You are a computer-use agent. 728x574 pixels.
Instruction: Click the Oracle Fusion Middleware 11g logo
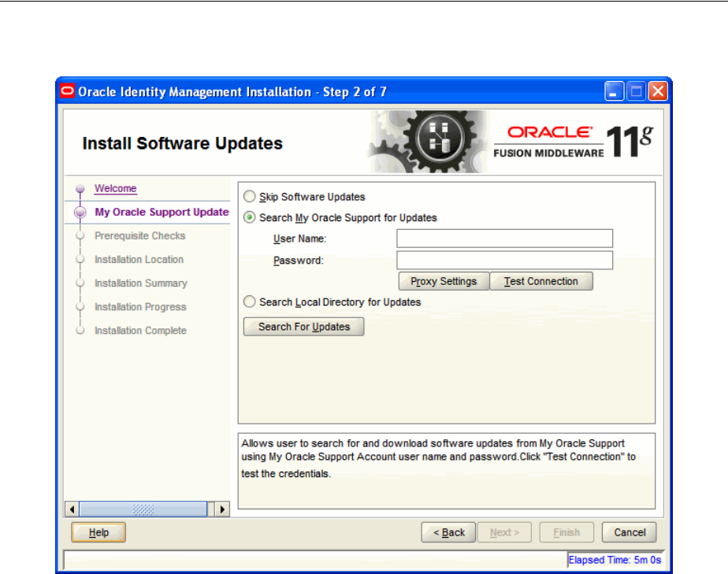tap(574, 142)
